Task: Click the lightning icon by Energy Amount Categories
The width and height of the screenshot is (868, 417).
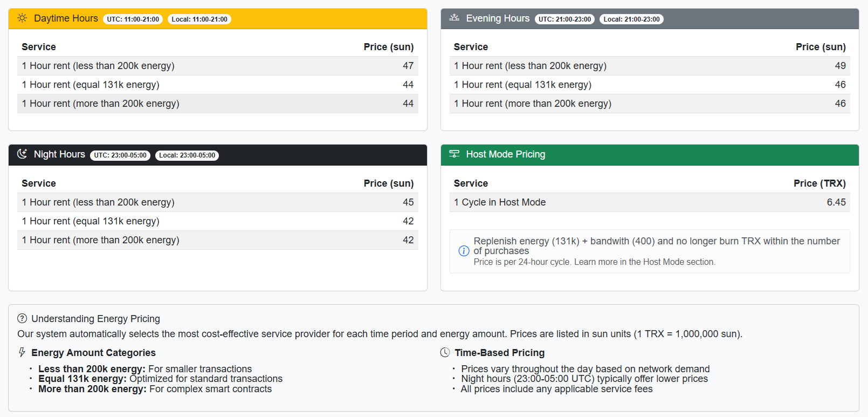Action: [22, 352]
